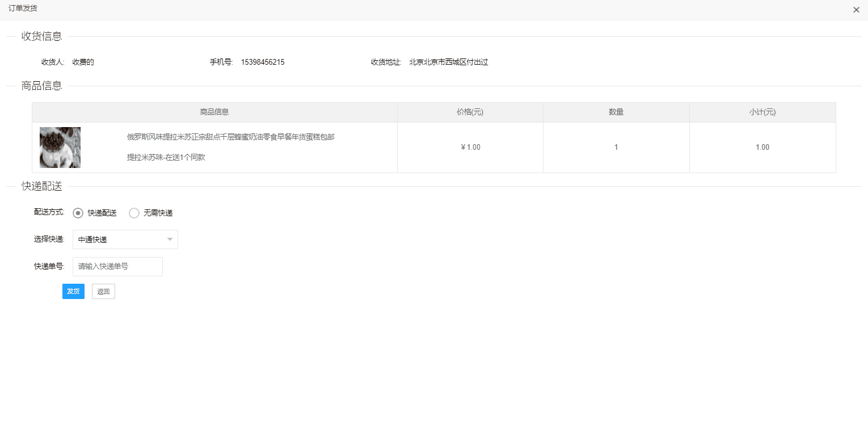868x425 pixels.
Task: Click the ¥1.00 price cell
Action: [x=470, y=148]
